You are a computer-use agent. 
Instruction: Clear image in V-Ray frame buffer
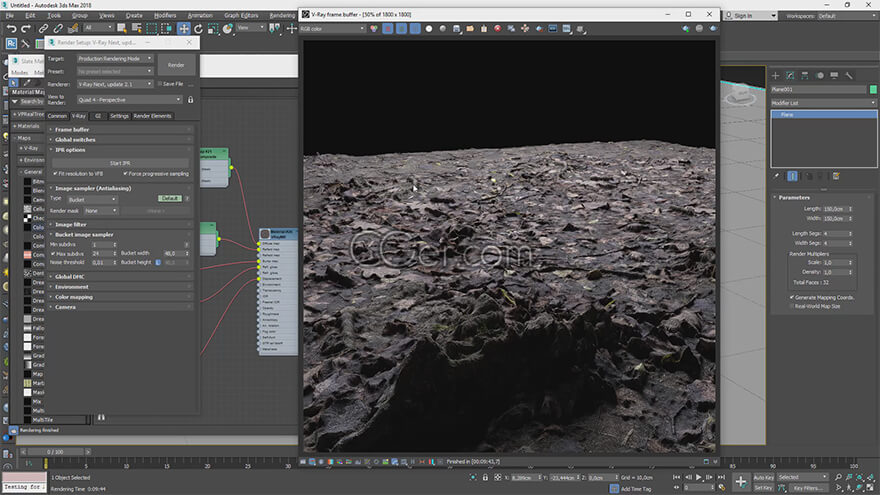coord(484,28)
